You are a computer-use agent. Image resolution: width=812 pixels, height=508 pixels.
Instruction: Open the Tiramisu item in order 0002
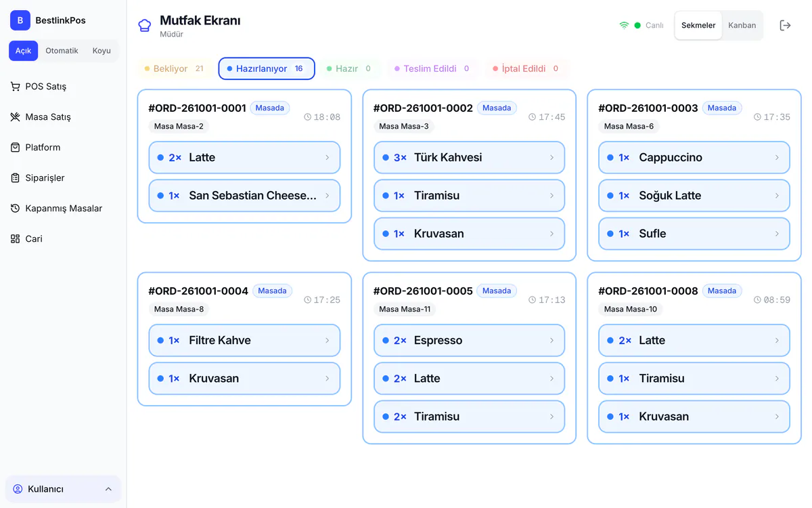[x=469, y=196]
